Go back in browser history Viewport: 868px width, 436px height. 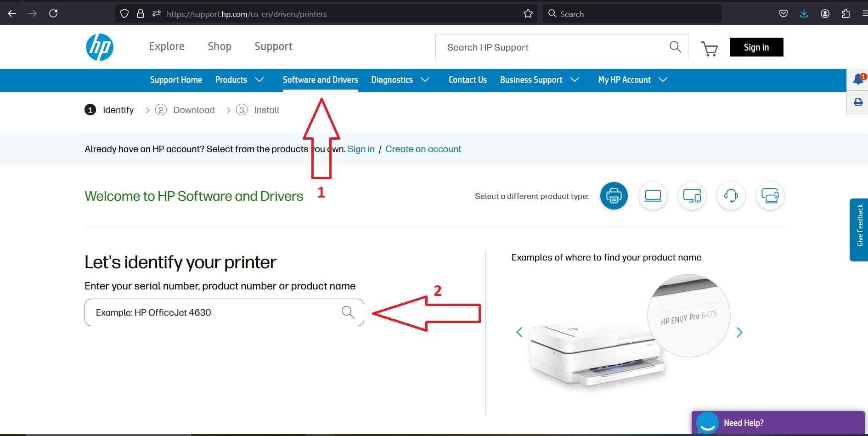click(x=12, y=14)
